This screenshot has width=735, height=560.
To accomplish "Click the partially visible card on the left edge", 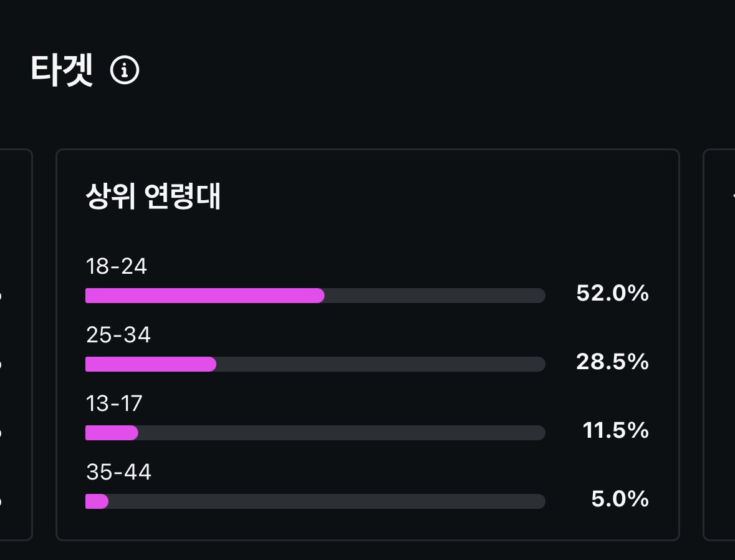I will [16, 345].
